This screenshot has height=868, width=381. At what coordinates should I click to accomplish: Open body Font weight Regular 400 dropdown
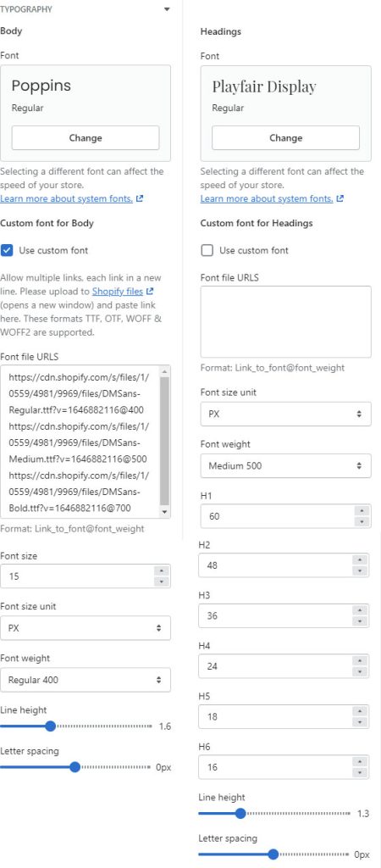86,680
